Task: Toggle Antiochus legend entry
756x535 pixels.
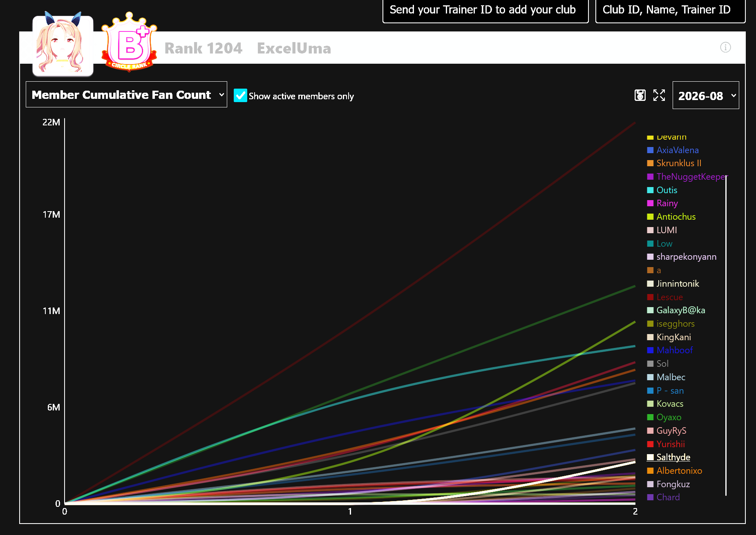Action: (x=671, y=217)
